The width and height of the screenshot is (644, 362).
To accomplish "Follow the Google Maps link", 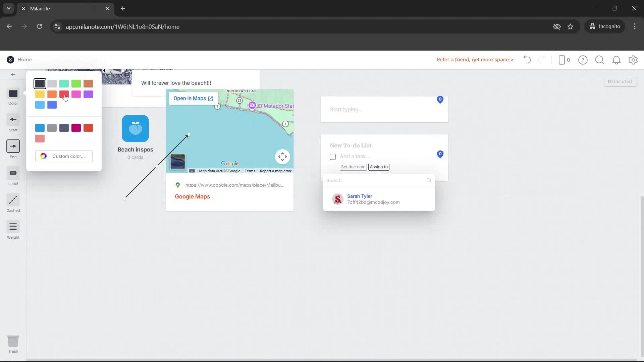I will click(192, 196).
